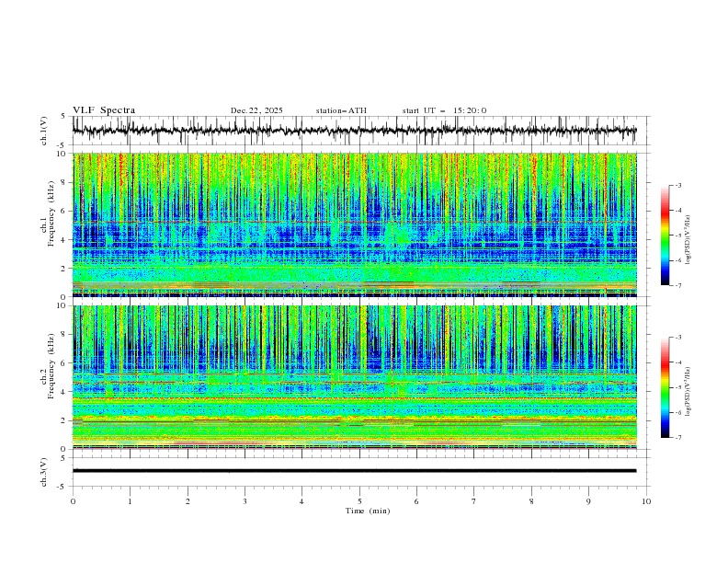Click tick label "8" on the Time axis
728x563 pixels.
click(531, 501)
